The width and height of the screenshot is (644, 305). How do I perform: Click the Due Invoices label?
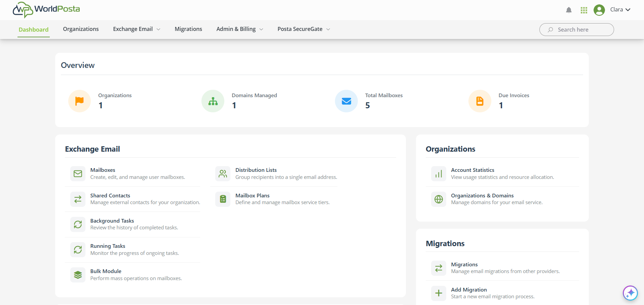pyautogui.click(x=514, y=96)
